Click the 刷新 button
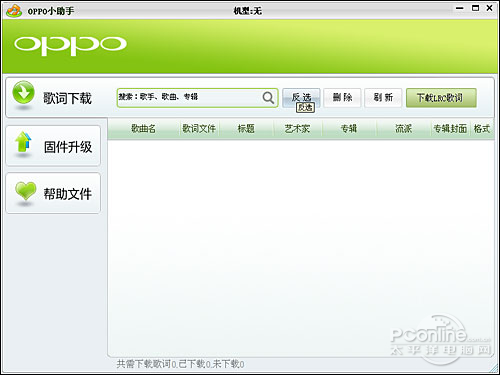Screen dimensions: 500x375 [383, 98]
